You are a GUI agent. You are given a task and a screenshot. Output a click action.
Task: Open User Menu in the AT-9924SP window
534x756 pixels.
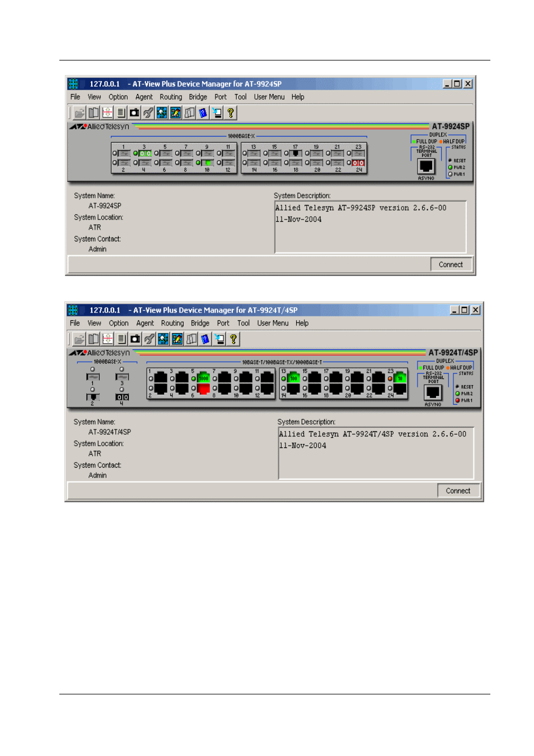(x=269, y=97)
